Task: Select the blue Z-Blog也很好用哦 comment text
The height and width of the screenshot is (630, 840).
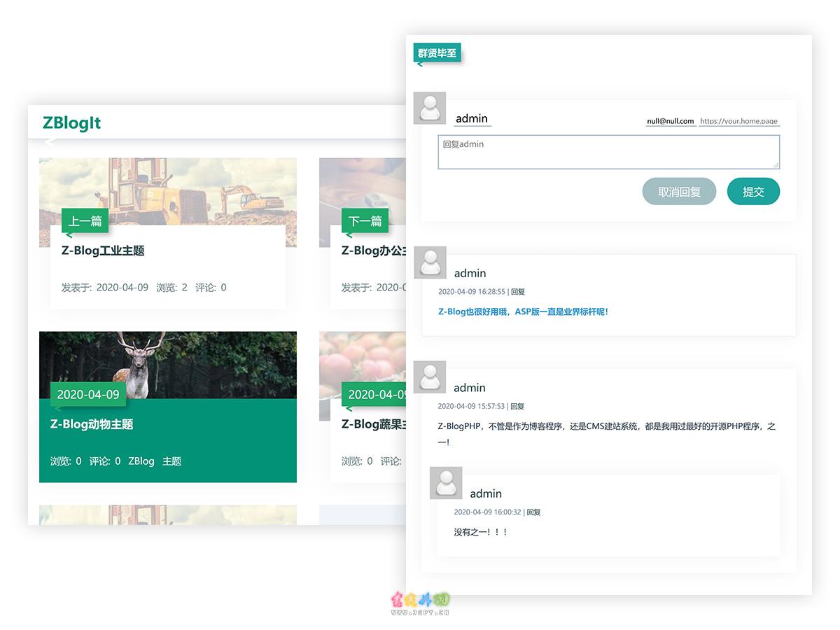Action: click(523, 311)
